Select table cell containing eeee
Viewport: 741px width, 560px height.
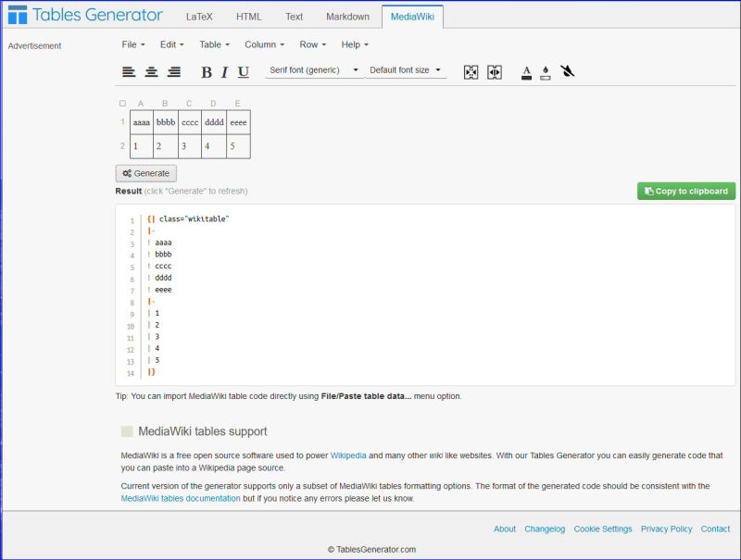pos(238,122)
